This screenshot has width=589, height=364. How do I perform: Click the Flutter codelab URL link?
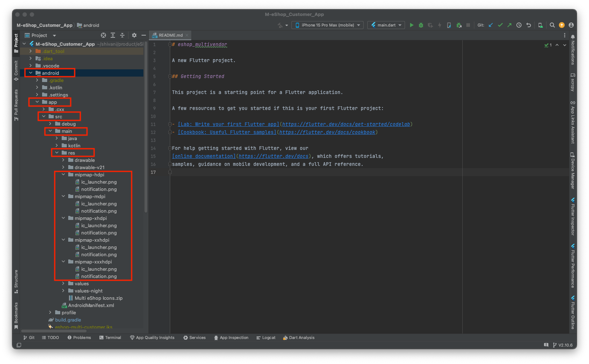346,124
